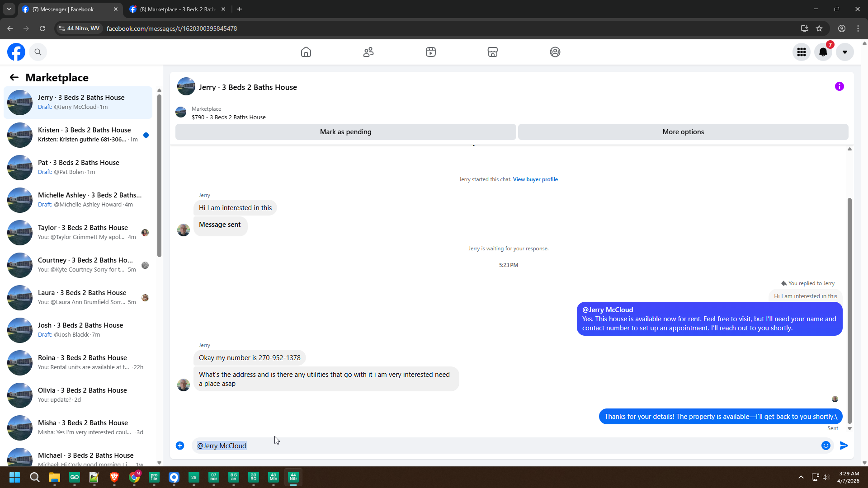Click install app icon in address bar

click(805, 28)
